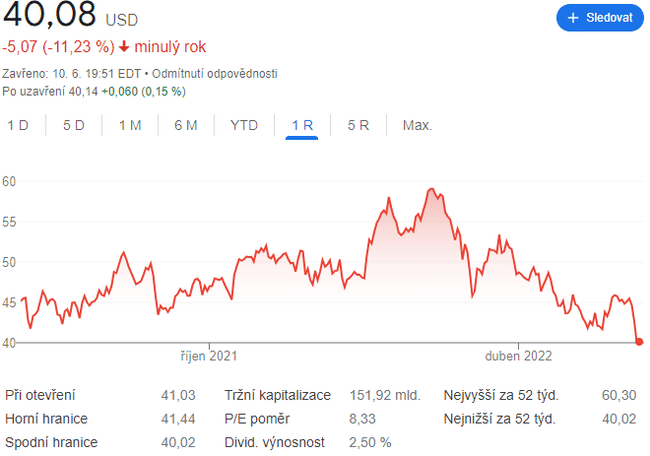Select the YTD range tab

pos(244,125)
